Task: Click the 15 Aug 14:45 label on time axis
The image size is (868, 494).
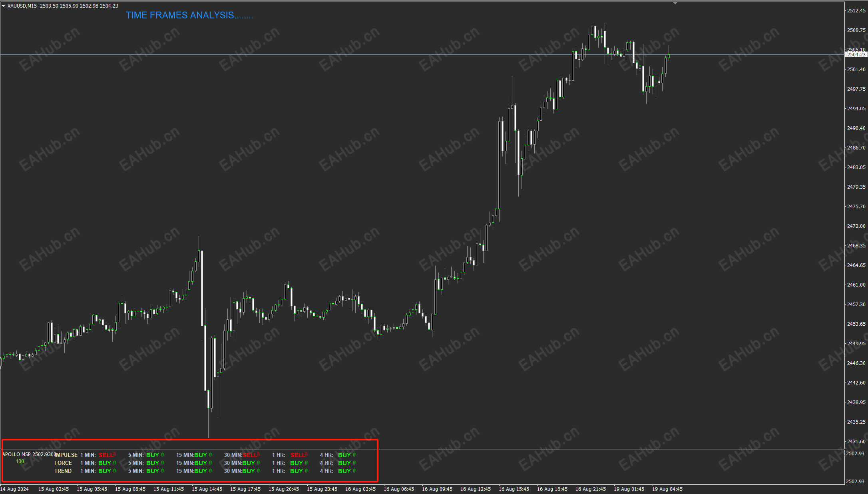Action: (207, 489)
